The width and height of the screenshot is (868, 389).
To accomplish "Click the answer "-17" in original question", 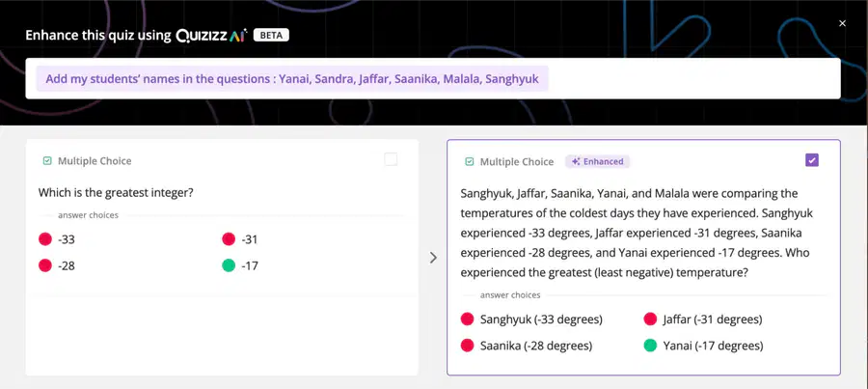I will (x=250, y=266).
